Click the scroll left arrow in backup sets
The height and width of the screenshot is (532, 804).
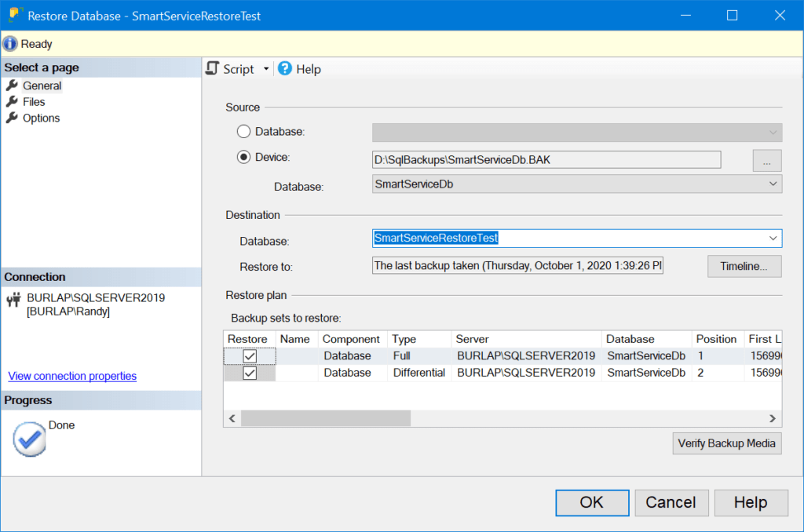(x=232, y=418)
